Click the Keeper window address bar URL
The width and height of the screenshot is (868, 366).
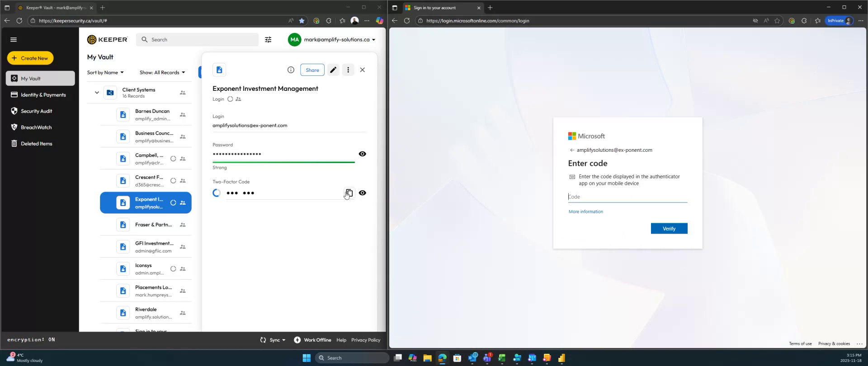73,21
